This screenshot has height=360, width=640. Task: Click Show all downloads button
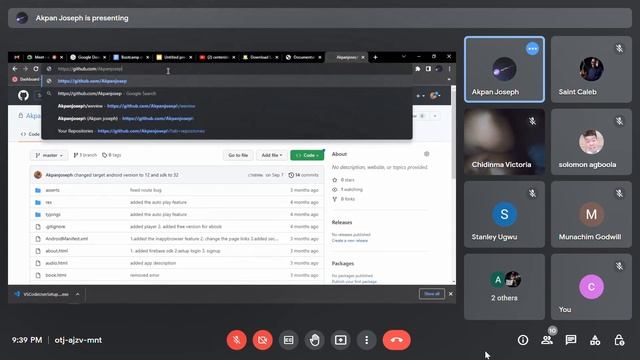pyautogui.click(x=432, y=294)
